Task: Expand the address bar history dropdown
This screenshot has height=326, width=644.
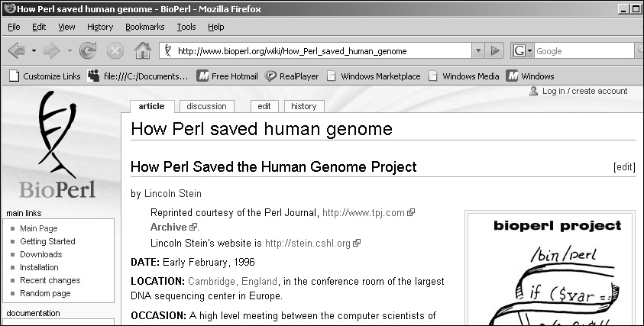Action: click(478, 51)
